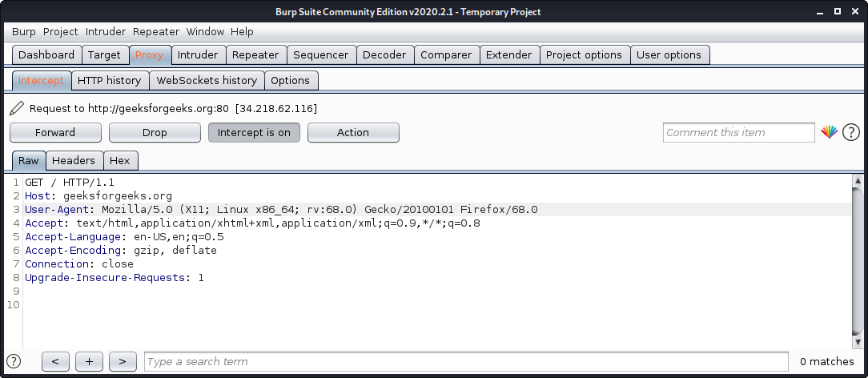Open the proxy Options sub-tab
Image resolution: width=868 pixels, height=378 pixels.
click(290, 80)
